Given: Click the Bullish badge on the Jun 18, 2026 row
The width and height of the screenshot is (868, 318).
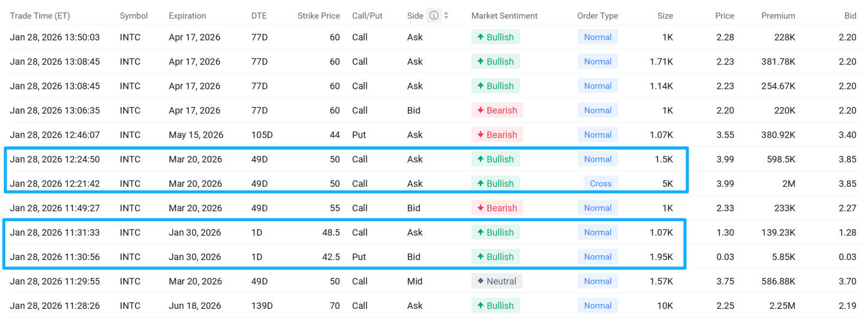Looking at the screenshot, I should tap(495, 306).
